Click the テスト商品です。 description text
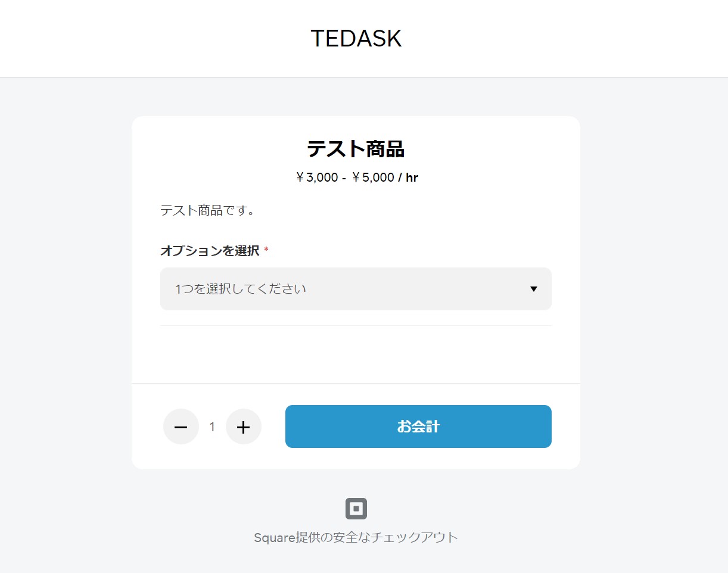The image size is (728, 573). click(x=208, y=210)
